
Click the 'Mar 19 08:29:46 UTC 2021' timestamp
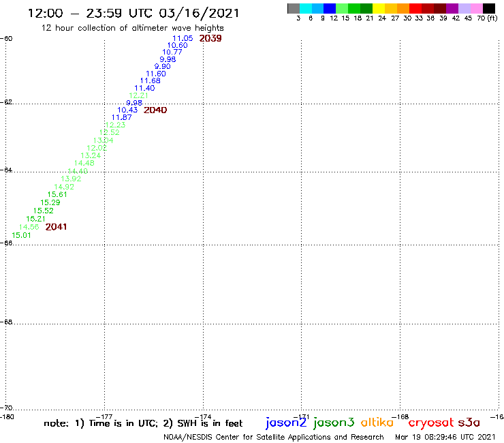(445, 437)
